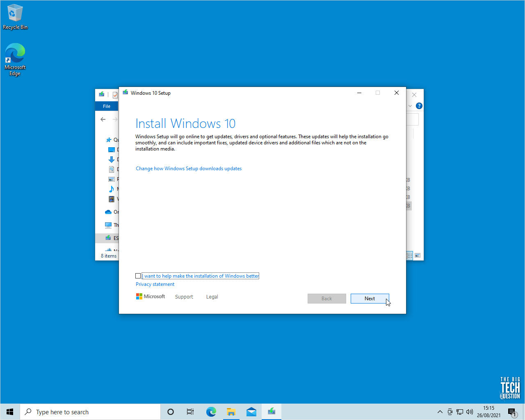The width and height of the screenshot is (525, 420).
Task: Open the notification Action Center
Action: 512,412
